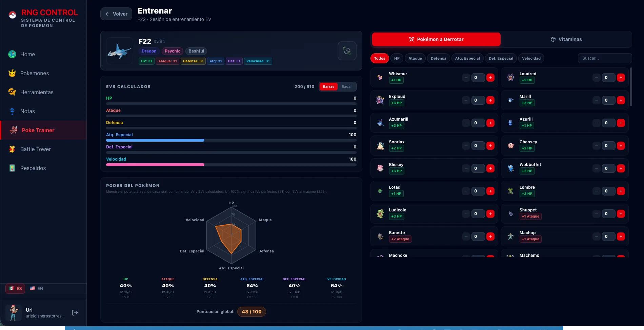Filter list by Velocidad
The height and width of the screenshot is (330, 644).
[531, 58]
